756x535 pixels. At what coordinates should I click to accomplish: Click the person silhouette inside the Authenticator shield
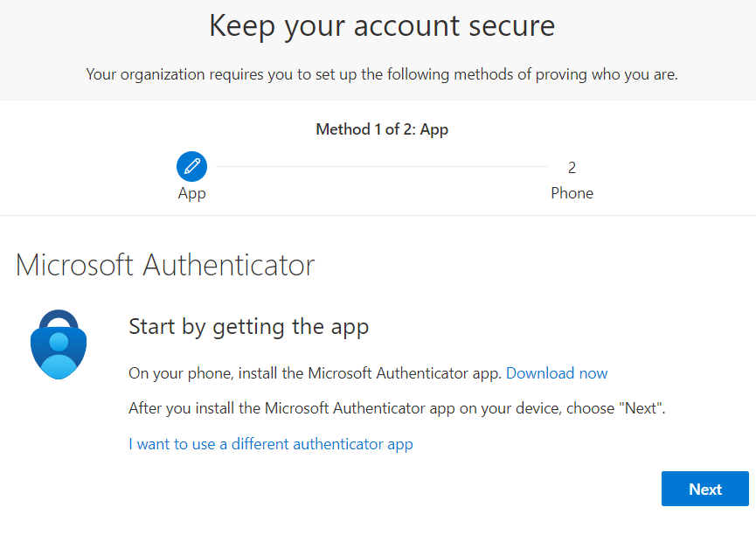[59, 355]
